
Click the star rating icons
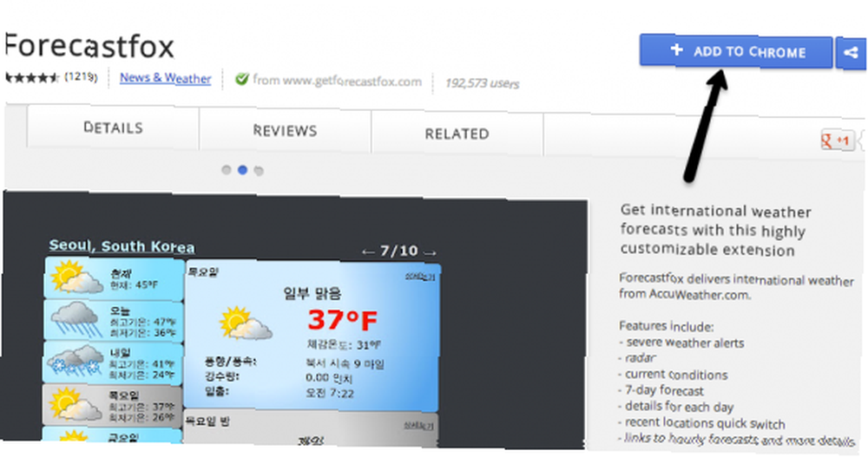pyautogui.click(x=32, y=77)
